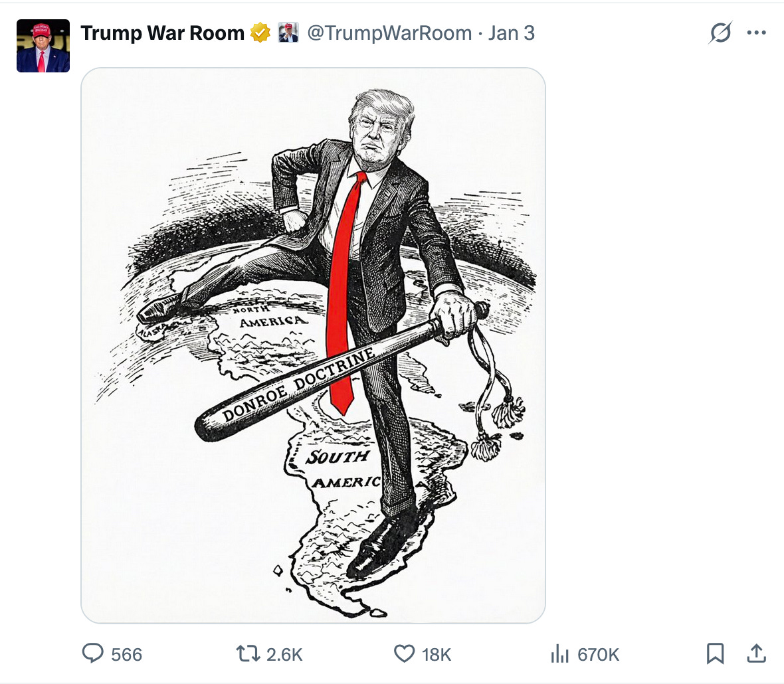Open the share post upload-arrow menu
784x684 pixels.
coord(757,653)
